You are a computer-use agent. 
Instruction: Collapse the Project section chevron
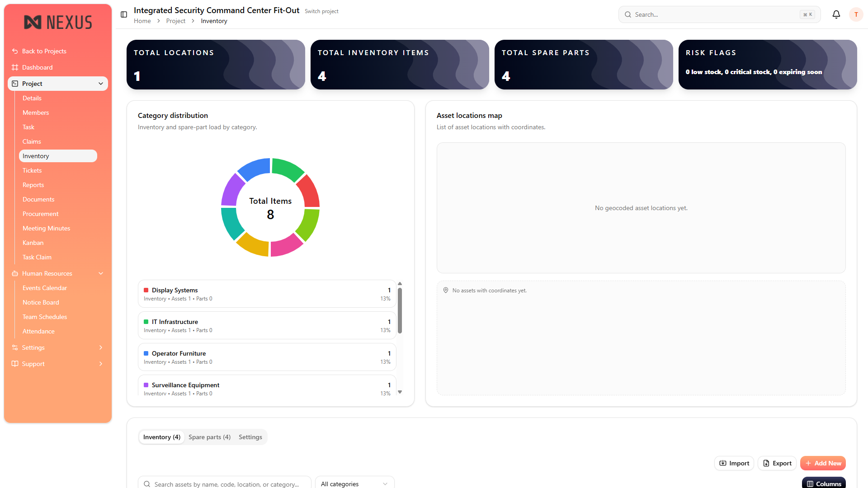[101, 84]
